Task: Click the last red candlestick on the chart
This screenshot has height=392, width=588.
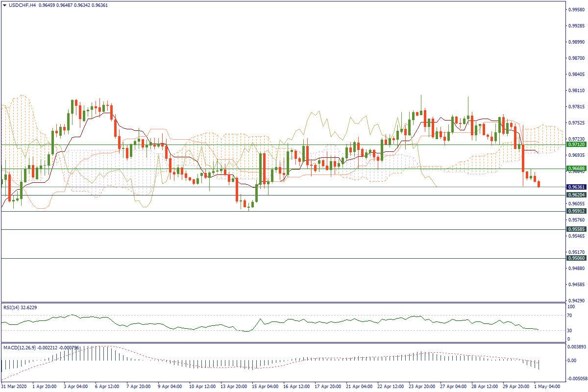Action: pyautogui.click(x=539, y=184)
